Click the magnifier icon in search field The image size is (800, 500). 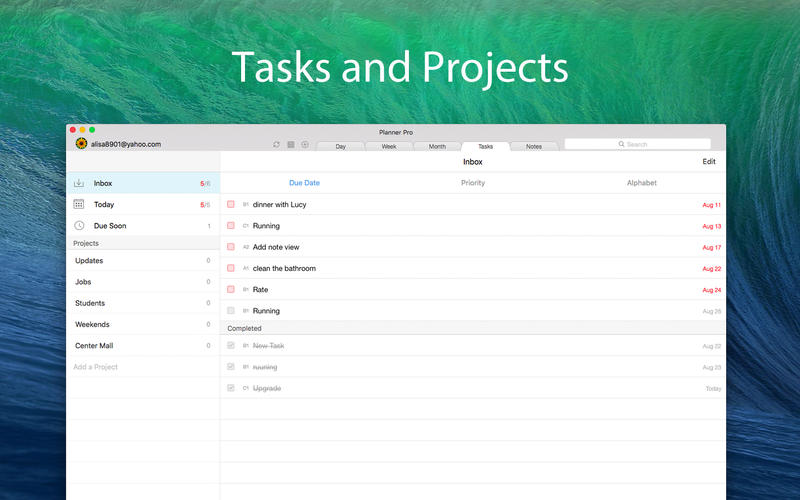tap(621, 144)
